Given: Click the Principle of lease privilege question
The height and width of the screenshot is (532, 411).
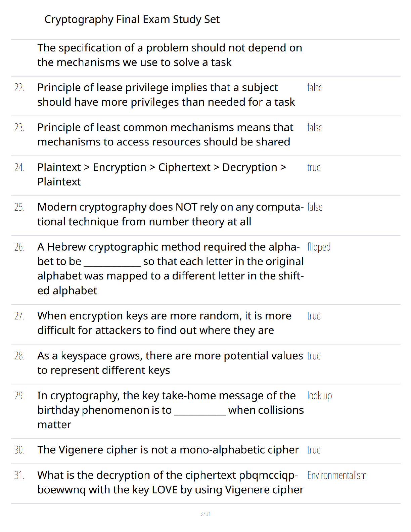Looking at the screenshot, I should [166, 95].
